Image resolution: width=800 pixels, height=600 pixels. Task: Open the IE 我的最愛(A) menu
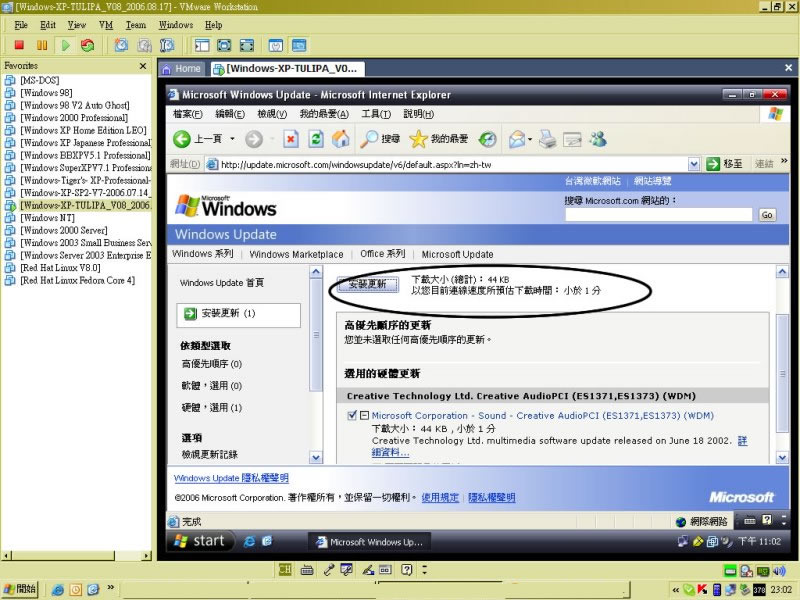[x=324, y=114]
